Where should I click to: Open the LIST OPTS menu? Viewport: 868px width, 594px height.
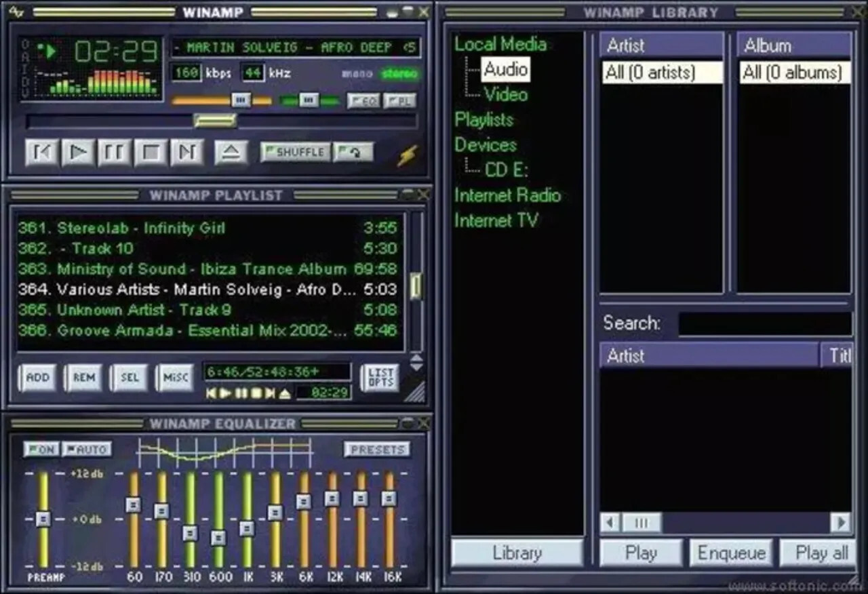coord(380,378)
